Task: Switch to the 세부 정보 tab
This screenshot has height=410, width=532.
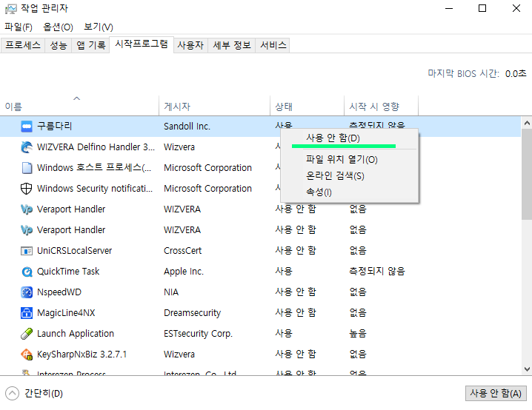Action: (x=232, y=45)
